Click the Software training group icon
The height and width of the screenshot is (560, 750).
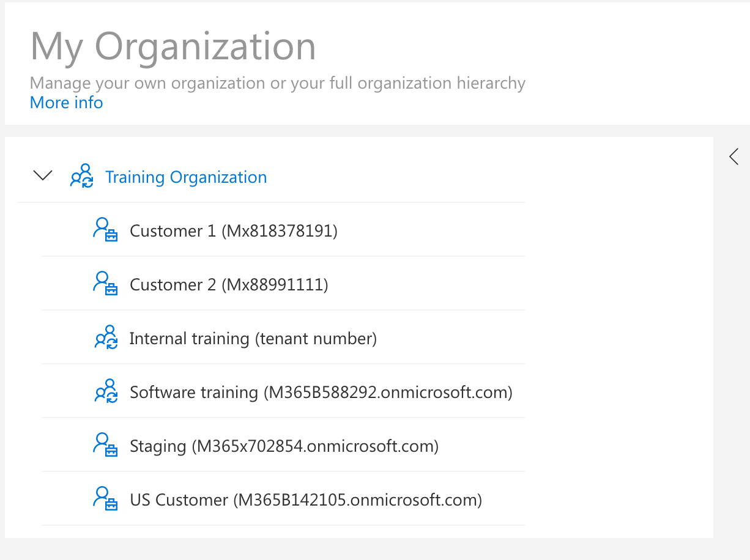click(x=105, y=391)
